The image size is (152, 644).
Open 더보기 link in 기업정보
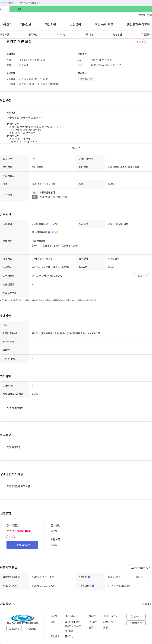147,604
